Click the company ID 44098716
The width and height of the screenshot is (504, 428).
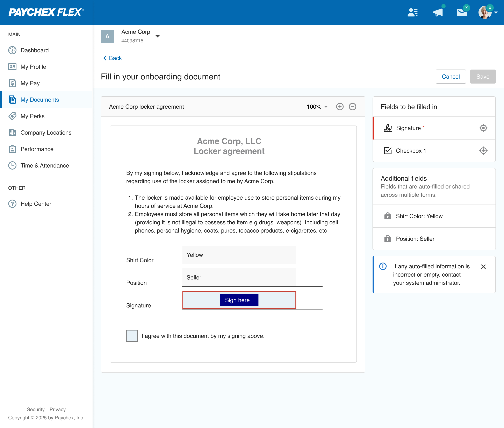pyautogui.click(x=132, y=41)
